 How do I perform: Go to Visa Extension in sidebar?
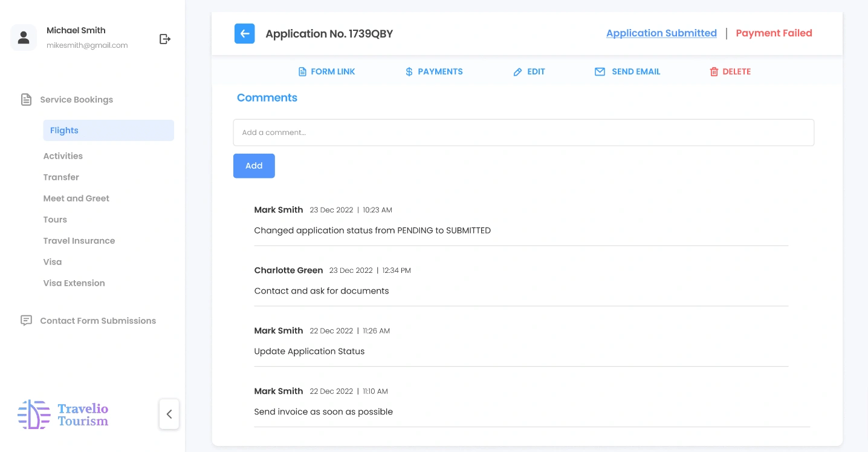click(x=74, y=283)
